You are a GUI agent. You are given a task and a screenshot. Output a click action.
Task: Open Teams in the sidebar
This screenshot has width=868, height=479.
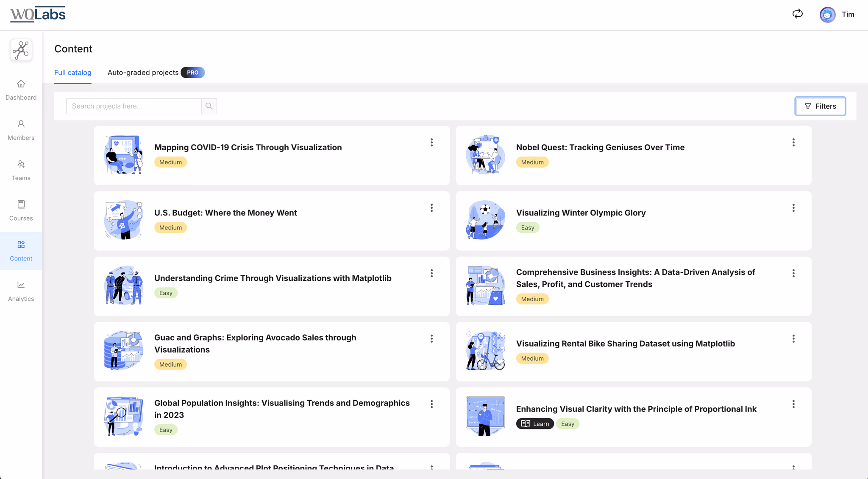pyautogui.click(x=21, y=171)
